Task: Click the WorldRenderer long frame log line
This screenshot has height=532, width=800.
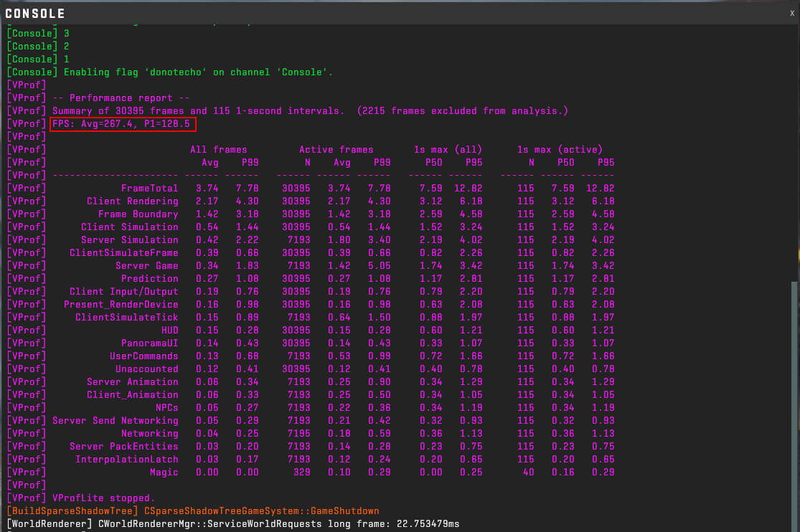Action: [x=233, y=524]
